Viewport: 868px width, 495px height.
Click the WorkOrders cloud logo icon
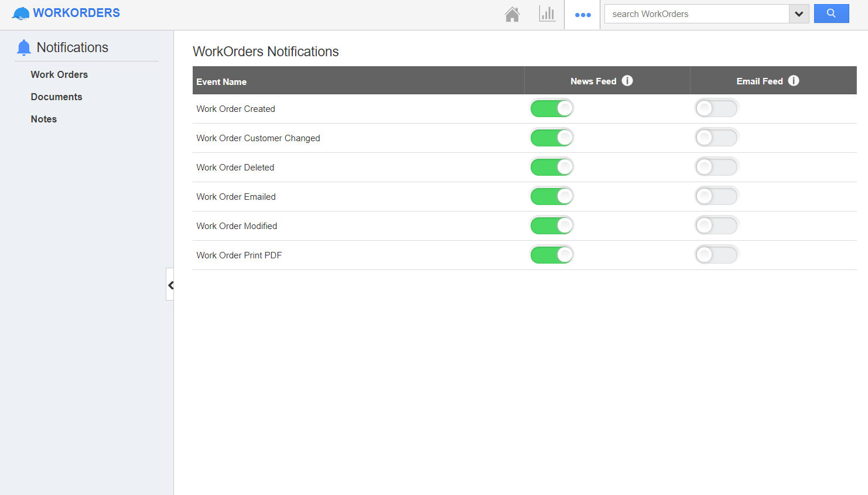tap(20, 12)
